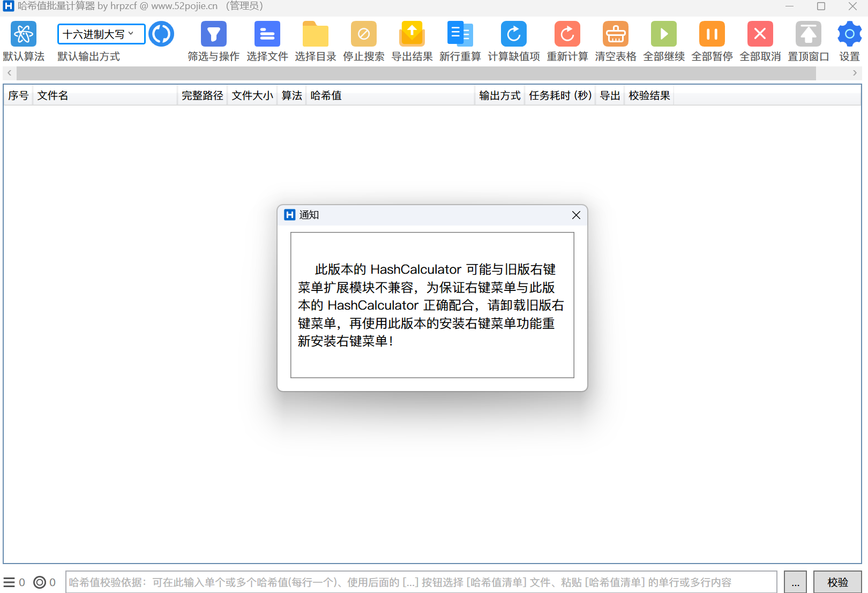
Task: Click the 新行重算 recalculate rows icon
Action: [460, 34]
